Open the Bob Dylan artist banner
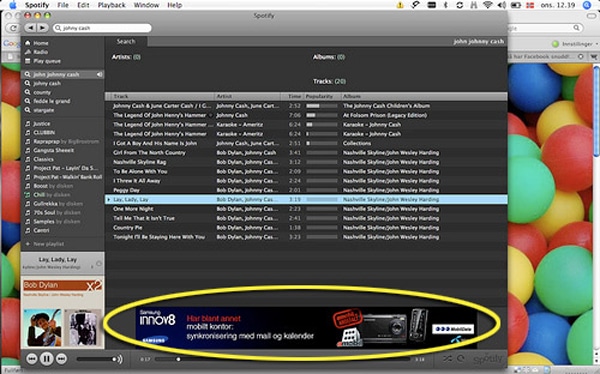The width and height of the screenshot is (600, 374). click(62, 286)
